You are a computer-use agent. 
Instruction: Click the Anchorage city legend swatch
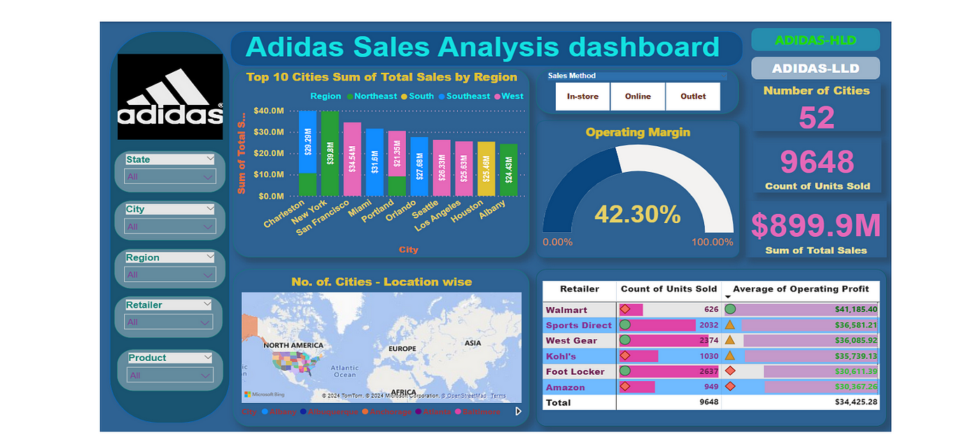[x=365, y=412]
